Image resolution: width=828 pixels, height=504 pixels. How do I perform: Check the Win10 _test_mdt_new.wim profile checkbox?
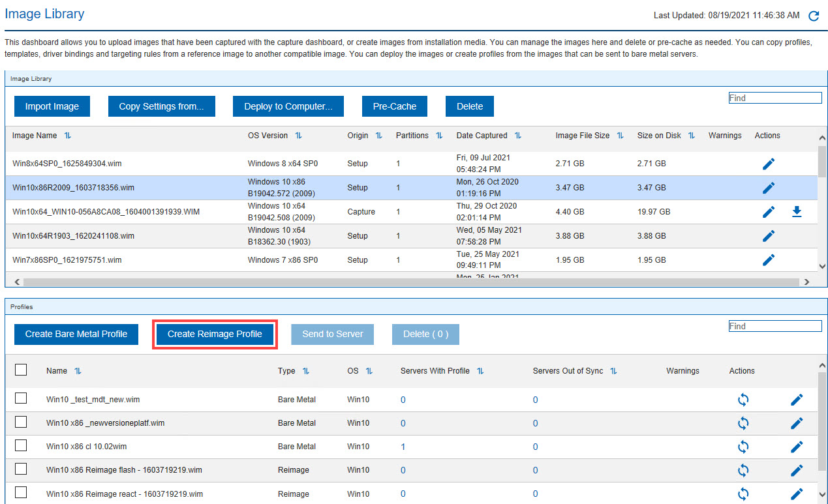point(21,398)
